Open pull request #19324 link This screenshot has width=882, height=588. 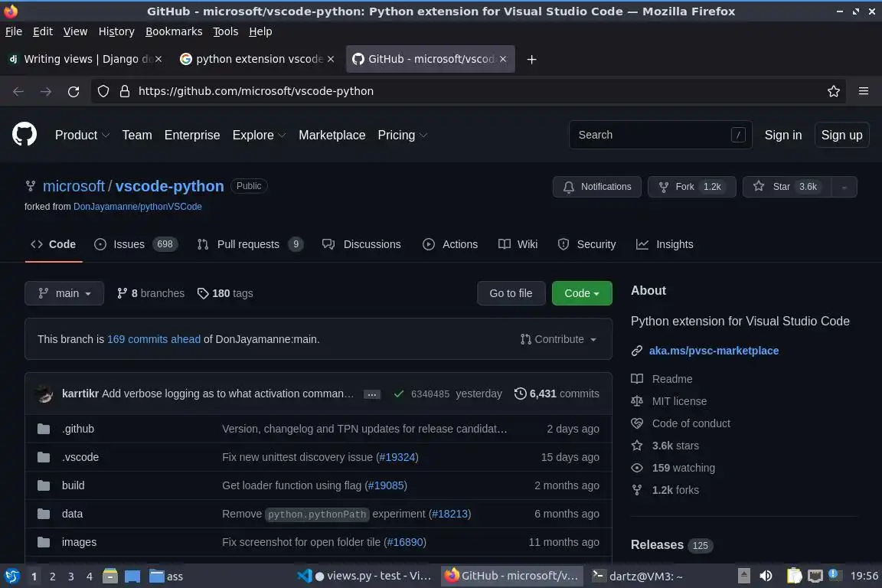[x=397, y=457]
